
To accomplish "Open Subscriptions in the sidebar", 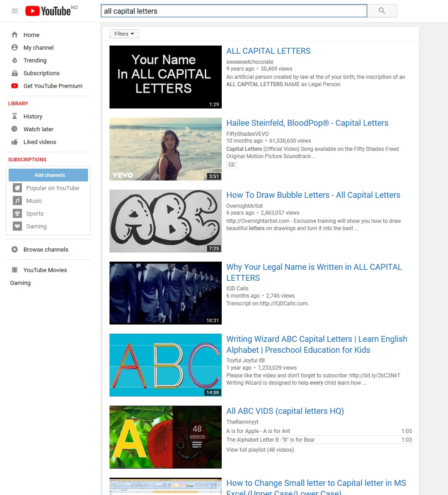I will point(42,73).
